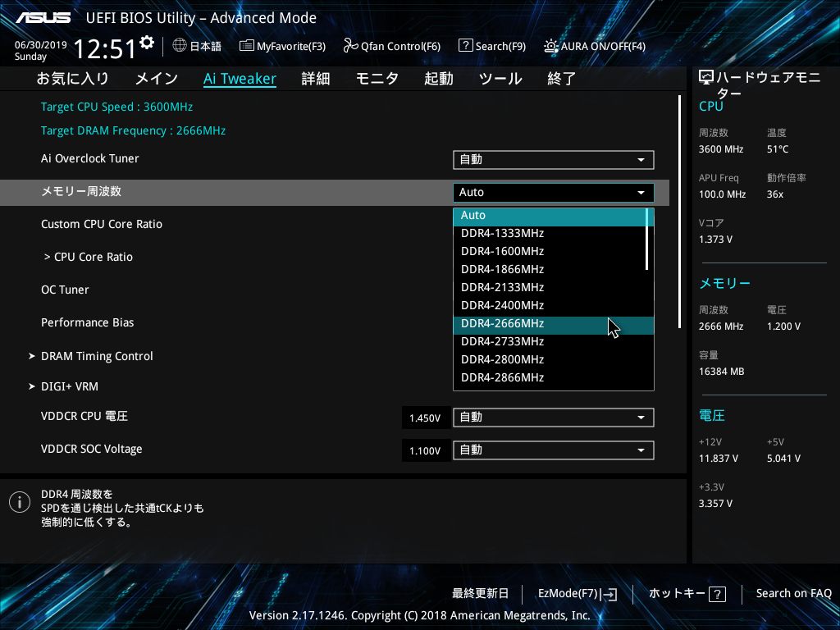Click Target CPU Speed : 3600MHz text

coord(116,107)
